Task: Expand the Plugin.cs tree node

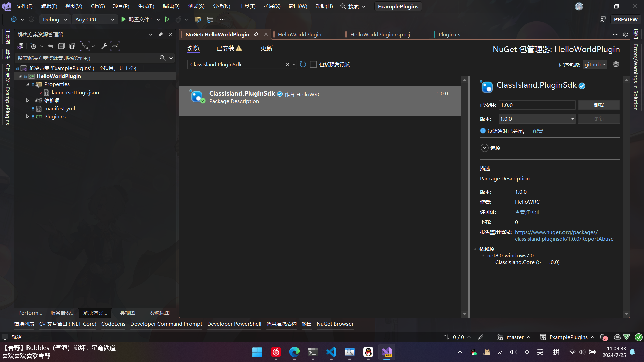Action: click(x=28, y=116)
